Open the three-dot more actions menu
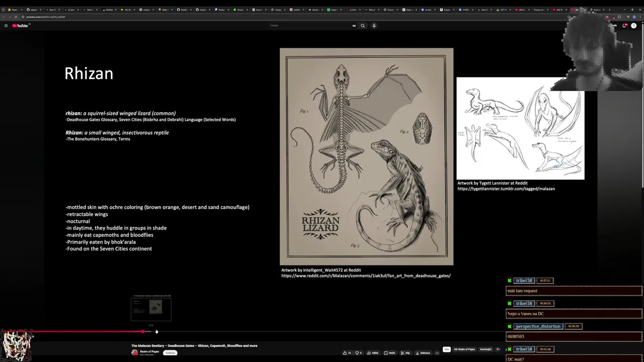 [437, 353]
